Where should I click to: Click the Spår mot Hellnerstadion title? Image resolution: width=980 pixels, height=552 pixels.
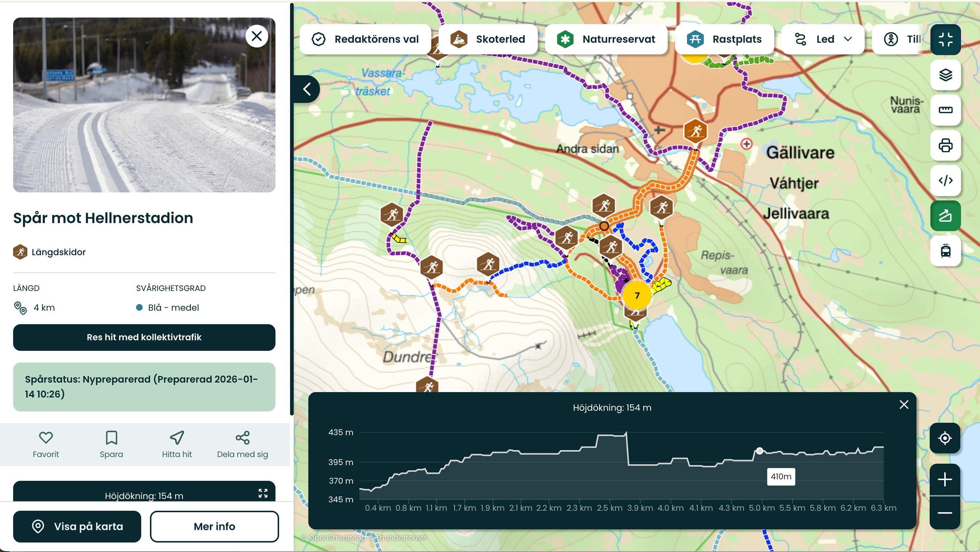pos(103,218)
